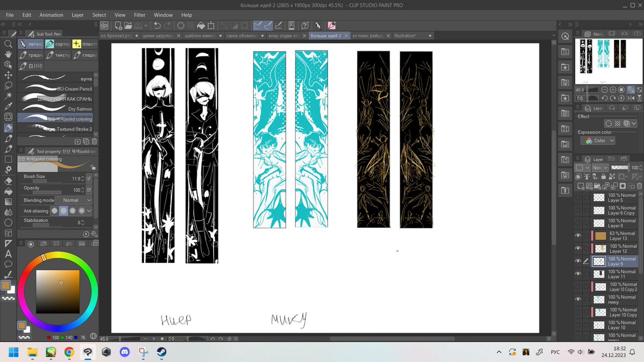
Task: Toggle visibility of Layer 12
Action: tap(578, 248)
